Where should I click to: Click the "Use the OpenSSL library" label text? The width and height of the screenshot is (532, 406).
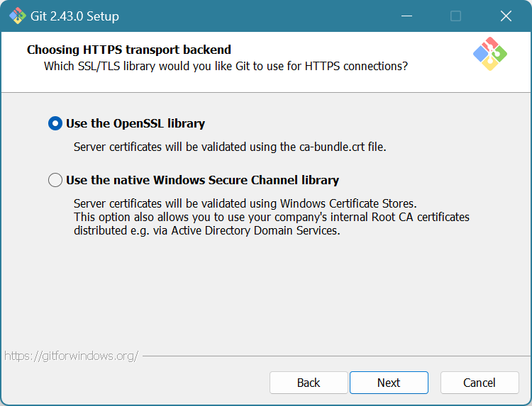click(135, 123)
